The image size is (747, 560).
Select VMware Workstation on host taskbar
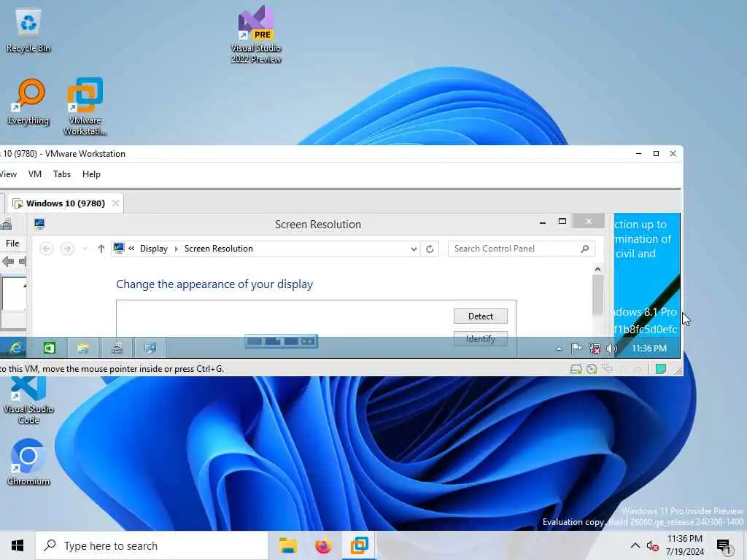tap(359, 545)
